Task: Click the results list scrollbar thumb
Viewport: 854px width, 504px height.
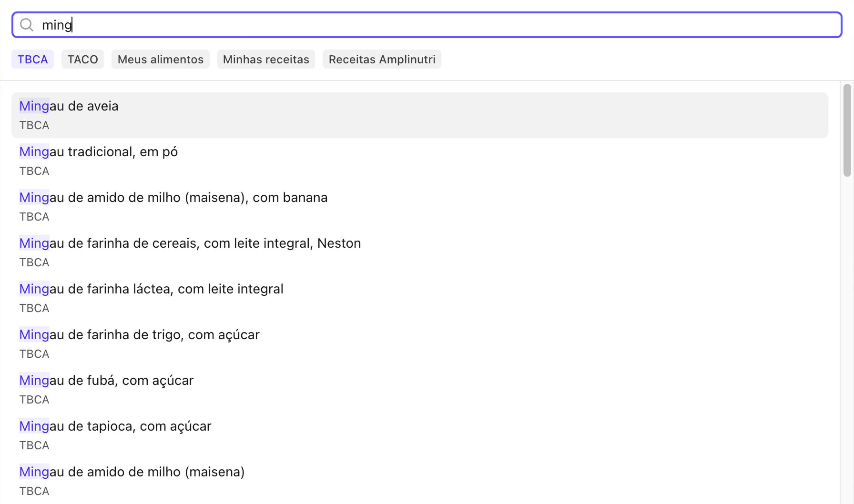Action: (847, 131)
